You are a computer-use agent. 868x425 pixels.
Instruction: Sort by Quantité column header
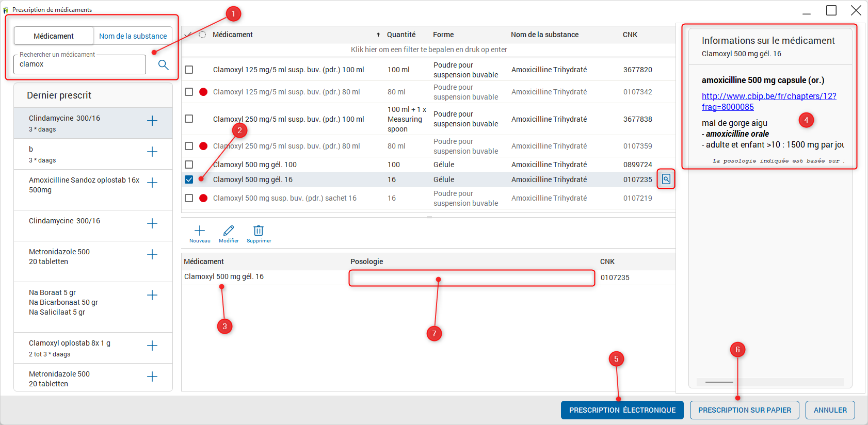point(401,35)
